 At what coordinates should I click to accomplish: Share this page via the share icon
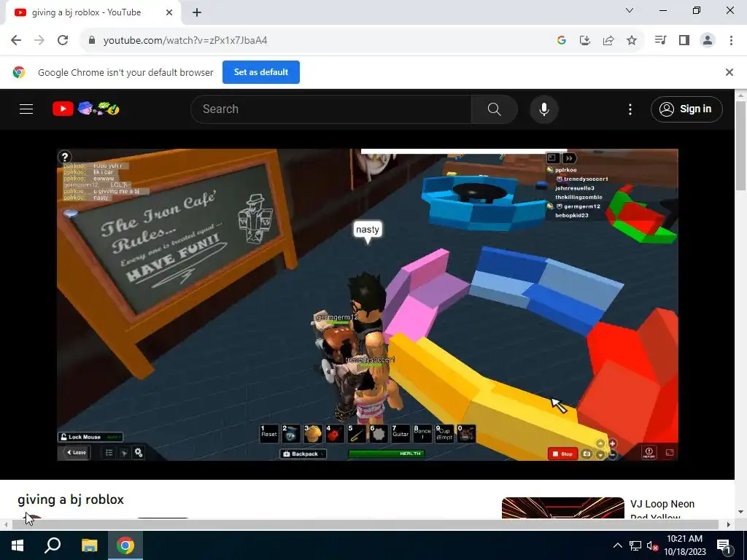pos(608,41)
